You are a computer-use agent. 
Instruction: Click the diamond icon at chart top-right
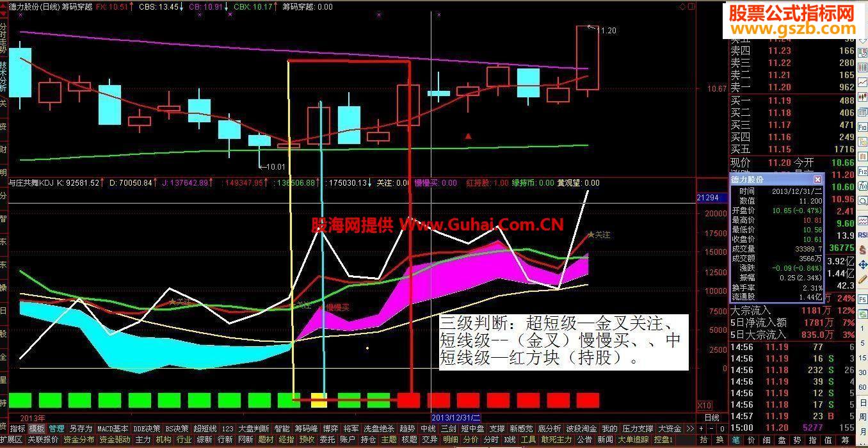point(682,6)
